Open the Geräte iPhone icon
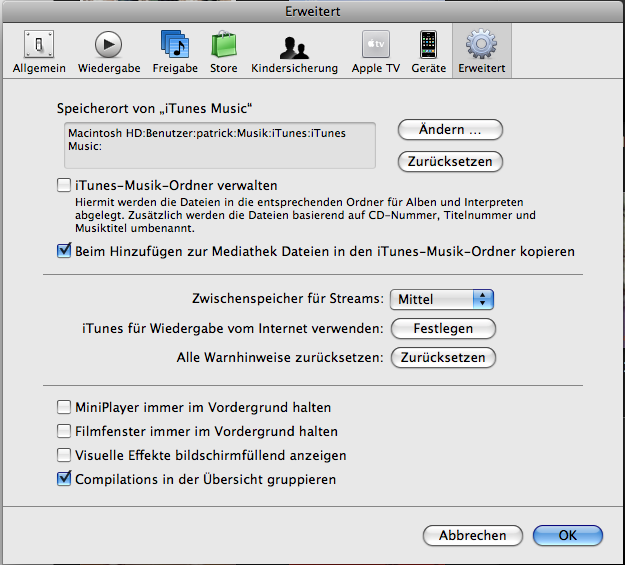The width and height of the screenshot is (625, 565). (428, 44)
